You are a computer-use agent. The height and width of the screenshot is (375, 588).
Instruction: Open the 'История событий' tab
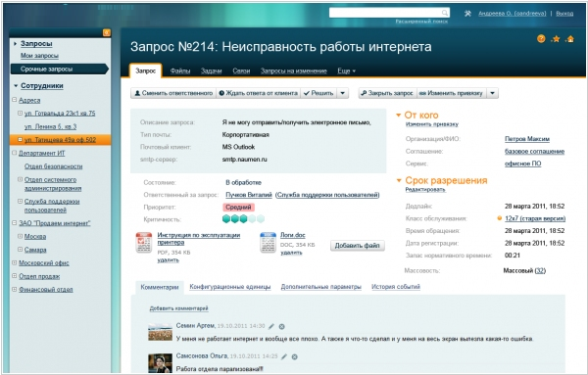396,287
